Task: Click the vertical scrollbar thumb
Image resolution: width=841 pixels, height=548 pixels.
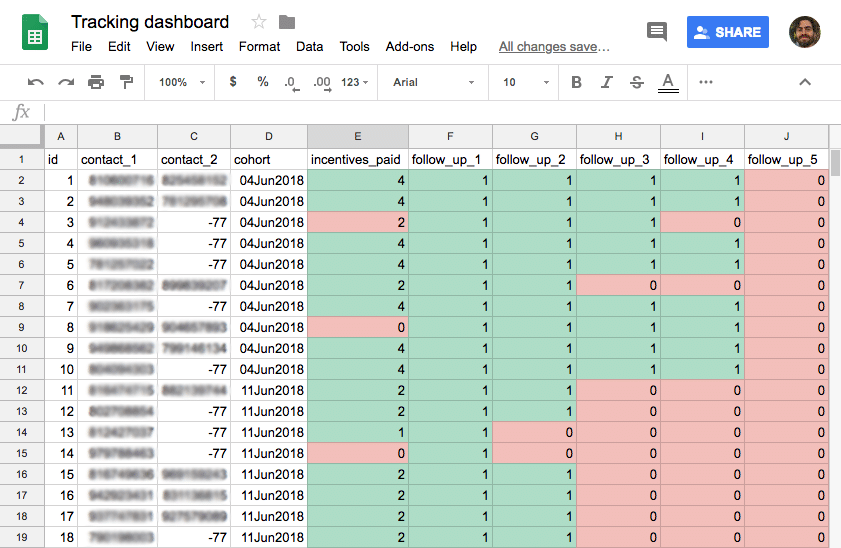Action: coord(835,163)
